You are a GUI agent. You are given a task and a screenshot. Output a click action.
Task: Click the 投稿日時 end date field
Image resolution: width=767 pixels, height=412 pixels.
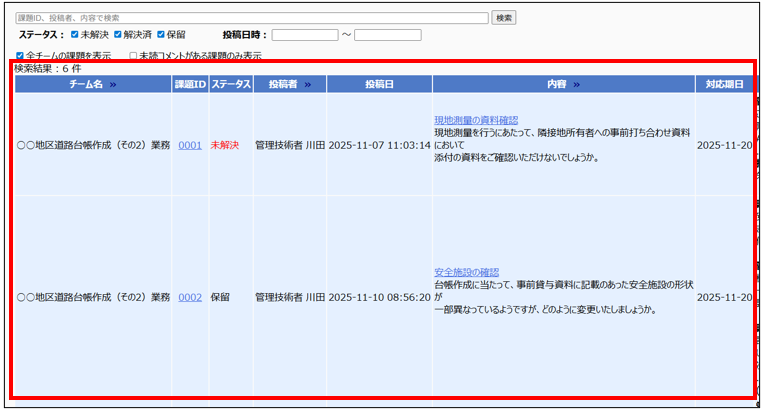click(x=387, y=35)
